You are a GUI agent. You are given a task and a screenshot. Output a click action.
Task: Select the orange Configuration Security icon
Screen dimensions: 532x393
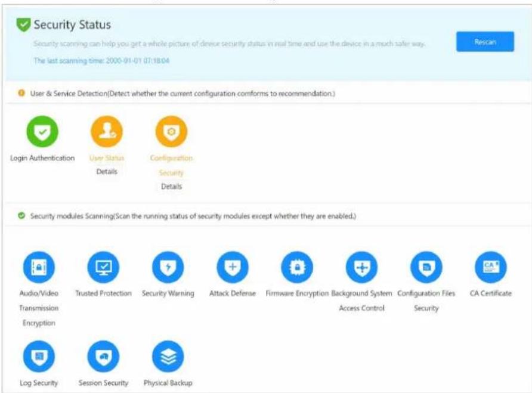pos(171,132)
